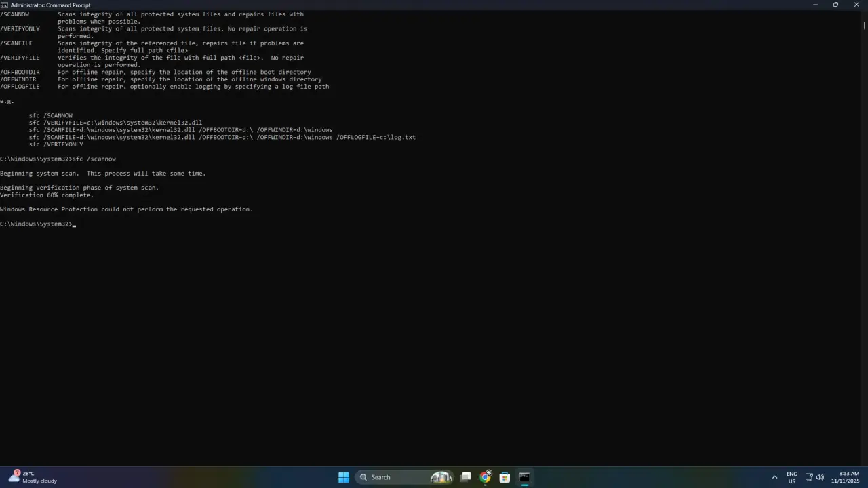Restore down the Command Prompt window

[x=835, y=5]
